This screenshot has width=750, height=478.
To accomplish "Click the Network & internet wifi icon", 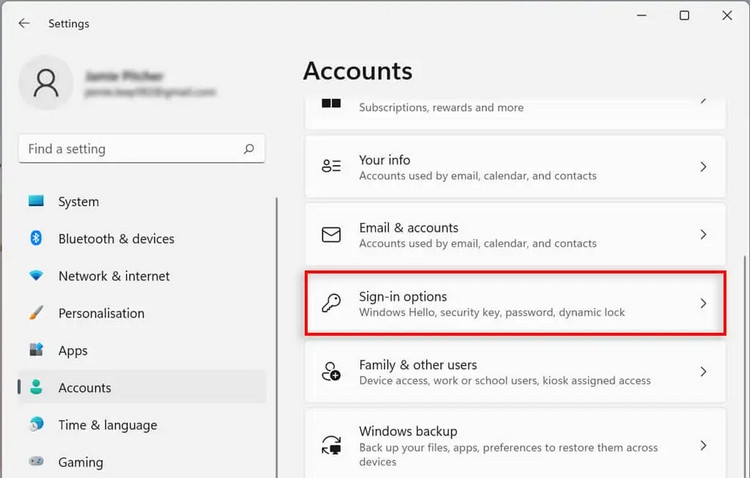I will [x=37, y=276].
